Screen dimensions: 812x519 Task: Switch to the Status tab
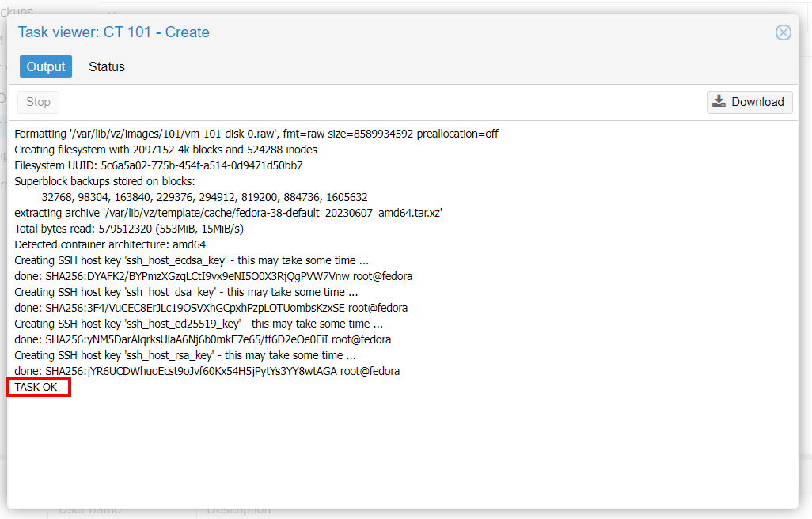(x=107, y=66)
